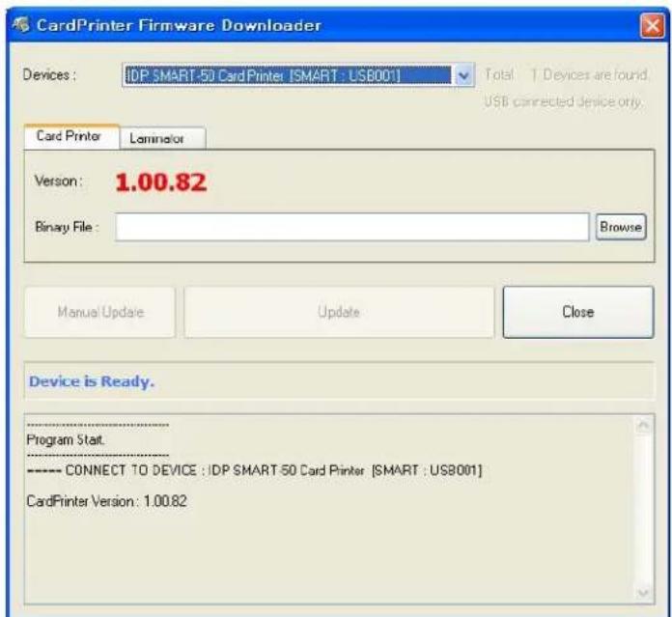The width and height of the screenshot is (672, 617).
Task: Switch to the Card Printer tab
Action: [71, 137]
